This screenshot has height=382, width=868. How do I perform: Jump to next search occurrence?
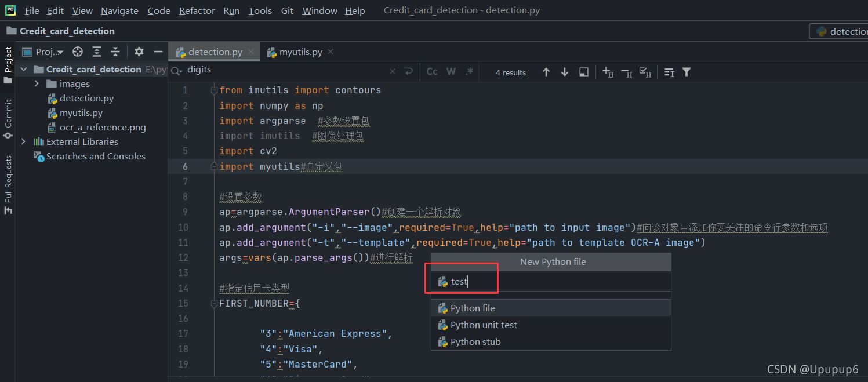(565, 72)
